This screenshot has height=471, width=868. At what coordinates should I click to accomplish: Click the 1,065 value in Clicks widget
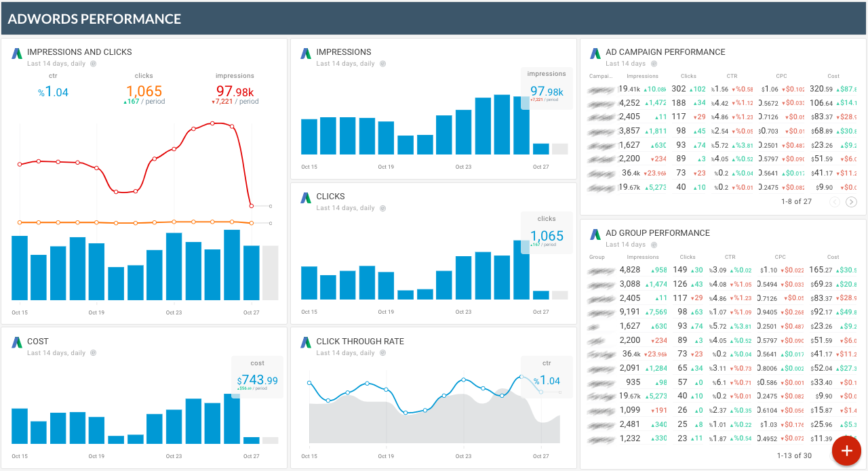coord(547,236)
